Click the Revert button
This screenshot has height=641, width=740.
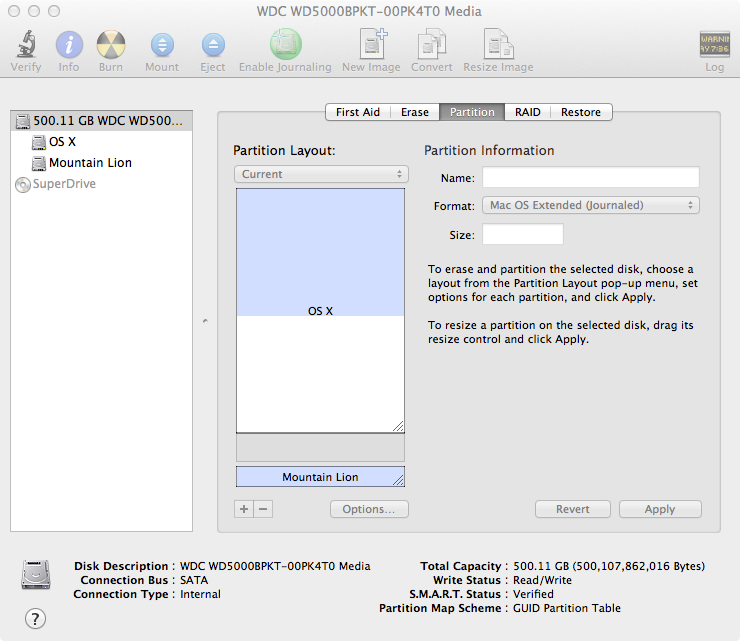pos(573,509)
